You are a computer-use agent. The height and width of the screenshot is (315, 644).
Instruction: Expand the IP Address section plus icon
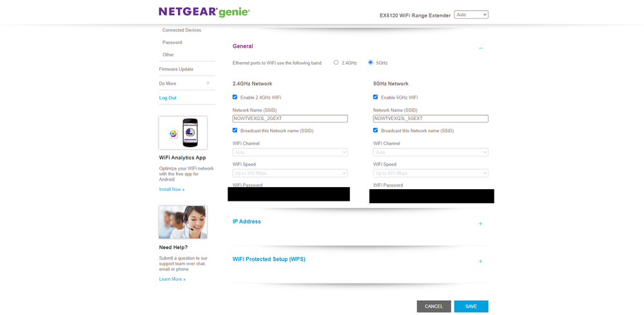480,223
